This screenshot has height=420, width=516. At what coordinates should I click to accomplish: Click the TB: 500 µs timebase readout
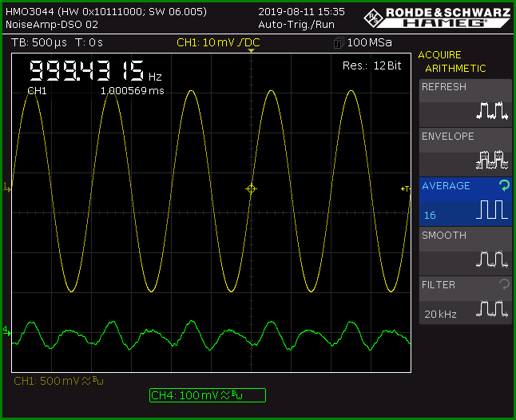[x=39, y=42]
